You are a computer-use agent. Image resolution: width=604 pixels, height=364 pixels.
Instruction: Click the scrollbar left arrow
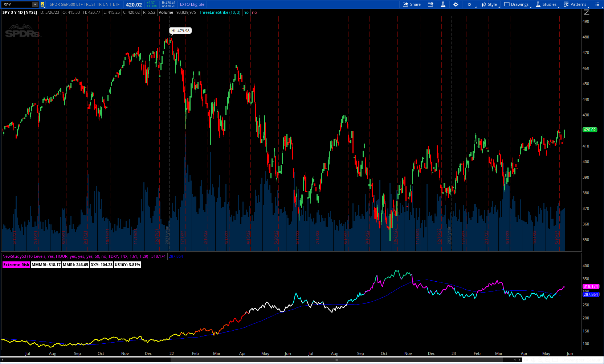tap(2, 360)
